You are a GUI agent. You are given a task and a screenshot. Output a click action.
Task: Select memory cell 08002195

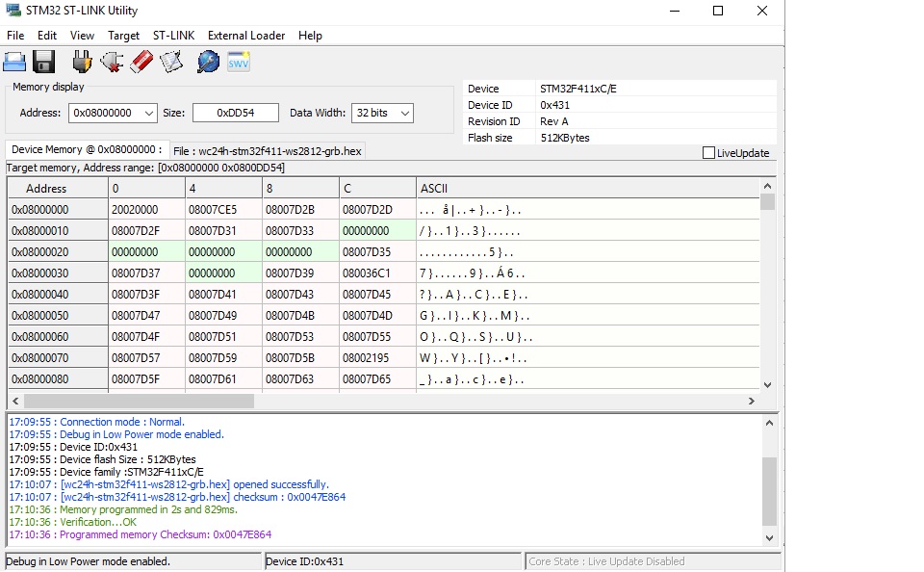pos(377,358)
